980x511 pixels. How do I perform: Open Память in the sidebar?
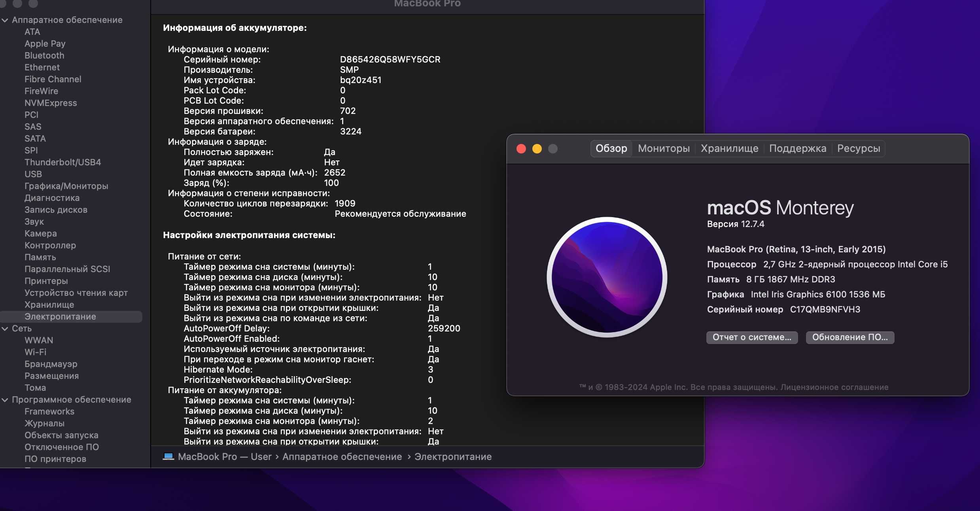point(40,257)
